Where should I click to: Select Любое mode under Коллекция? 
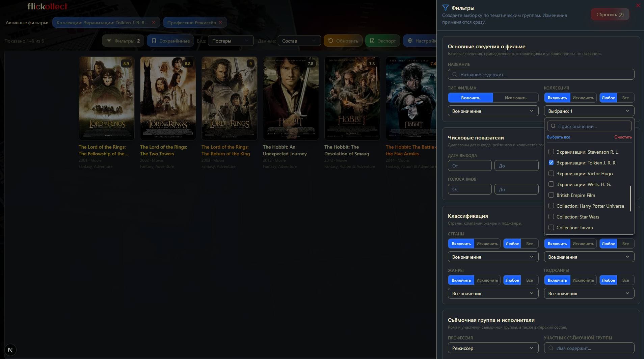608,98
